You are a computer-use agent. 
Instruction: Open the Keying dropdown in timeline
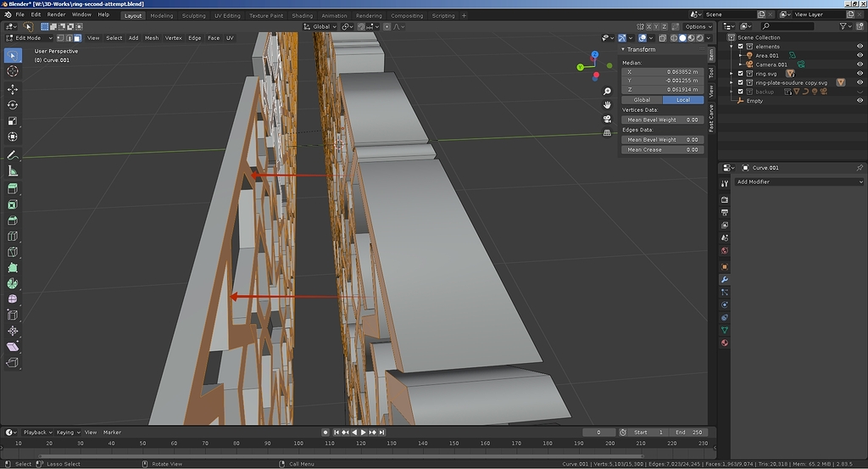68,433
